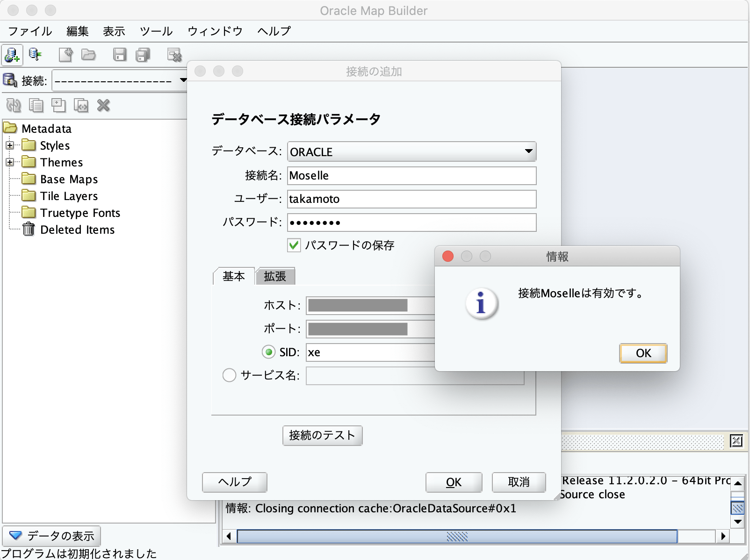Click the 接続Moselleは有効です message text
This screenshot has width=750, height=560.
[x=582, y=294]
